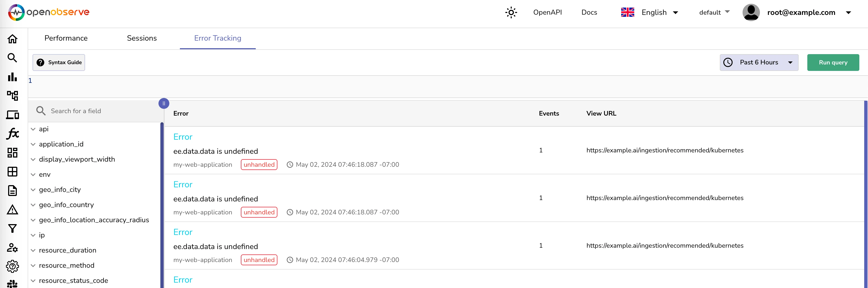Switch to the Sessions tab

141,38
